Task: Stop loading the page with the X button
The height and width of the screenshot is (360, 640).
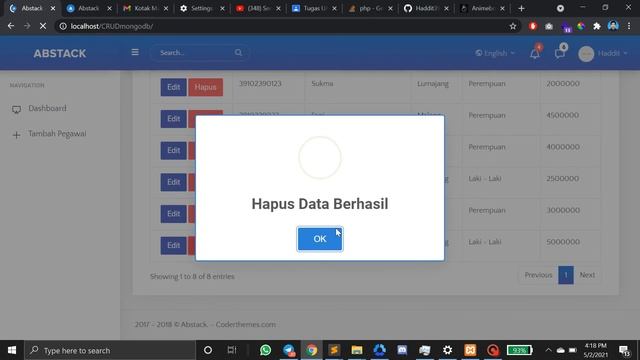Action: (43, 26)
